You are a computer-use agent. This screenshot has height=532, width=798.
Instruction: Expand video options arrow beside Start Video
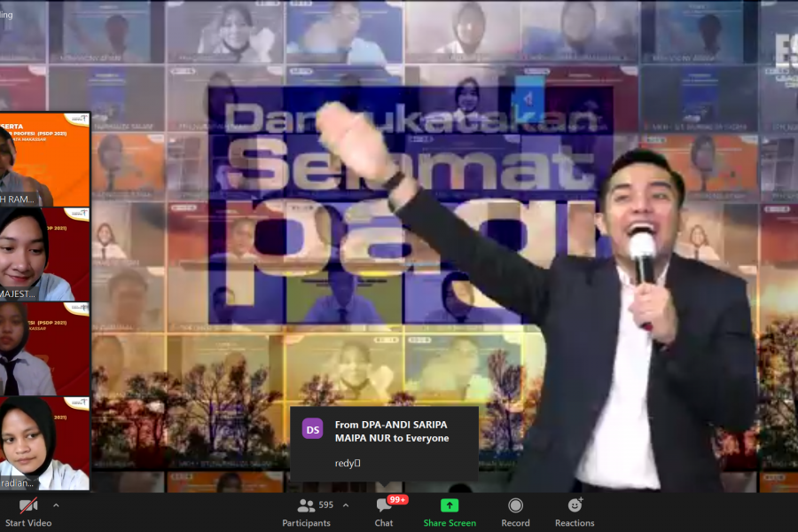pos(56,505)
